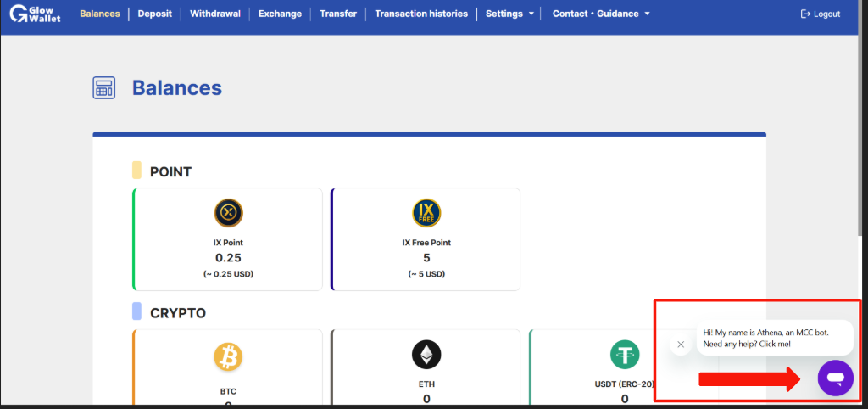Click the Balances page heading

[x=177, y=88]
